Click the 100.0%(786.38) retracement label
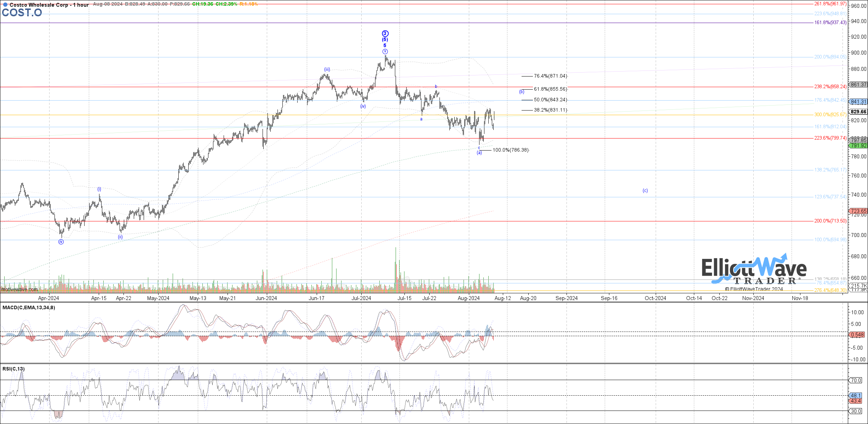The width and height of the screenshot is (868, 424). [x=511, y=150]
